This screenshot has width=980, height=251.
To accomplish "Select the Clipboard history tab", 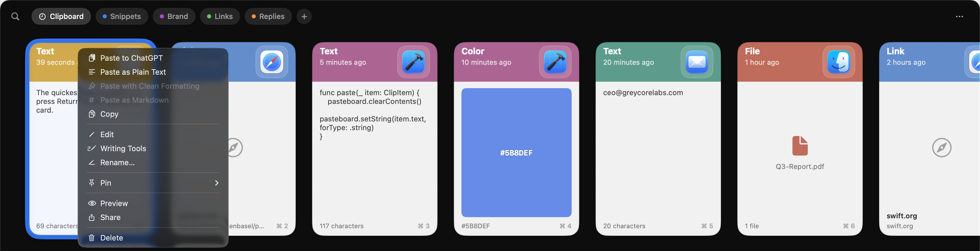I will coord(61,16).
